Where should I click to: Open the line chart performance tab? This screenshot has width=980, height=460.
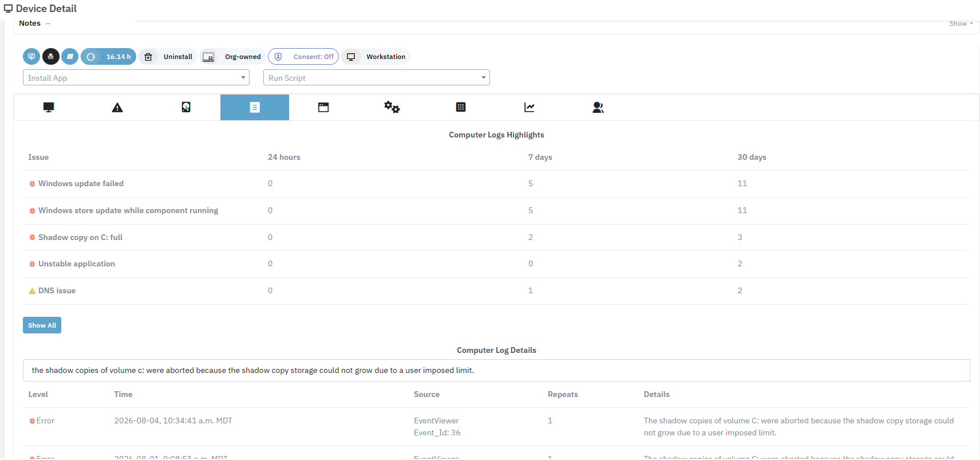click(529, 107)
